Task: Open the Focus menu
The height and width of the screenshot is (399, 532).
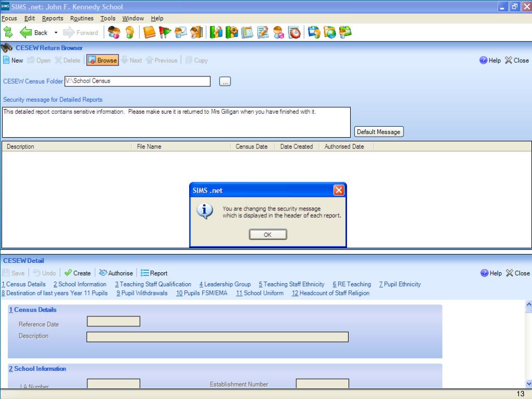Action: (x=9, y=18)
